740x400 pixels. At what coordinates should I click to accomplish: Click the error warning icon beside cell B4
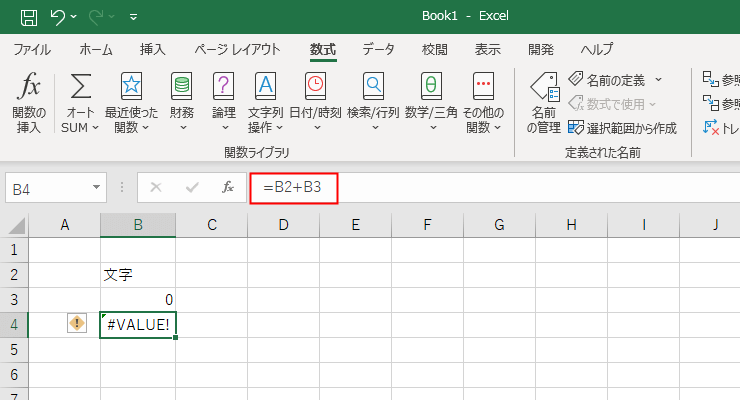click(77, 323)
